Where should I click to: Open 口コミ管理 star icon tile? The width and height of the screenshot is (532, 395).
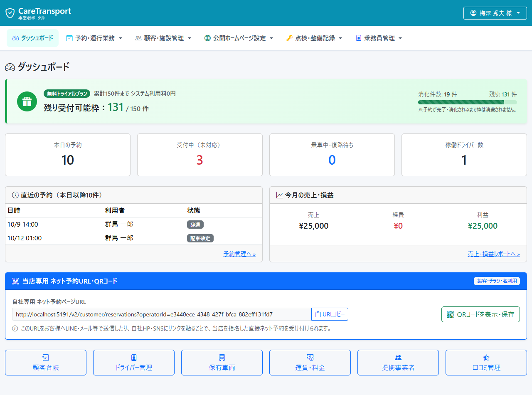[x=486, y=363]
